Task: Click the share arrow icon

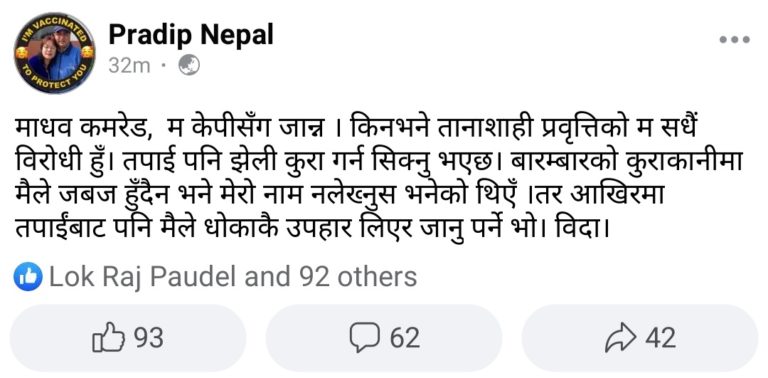Action: click(621, 338)
